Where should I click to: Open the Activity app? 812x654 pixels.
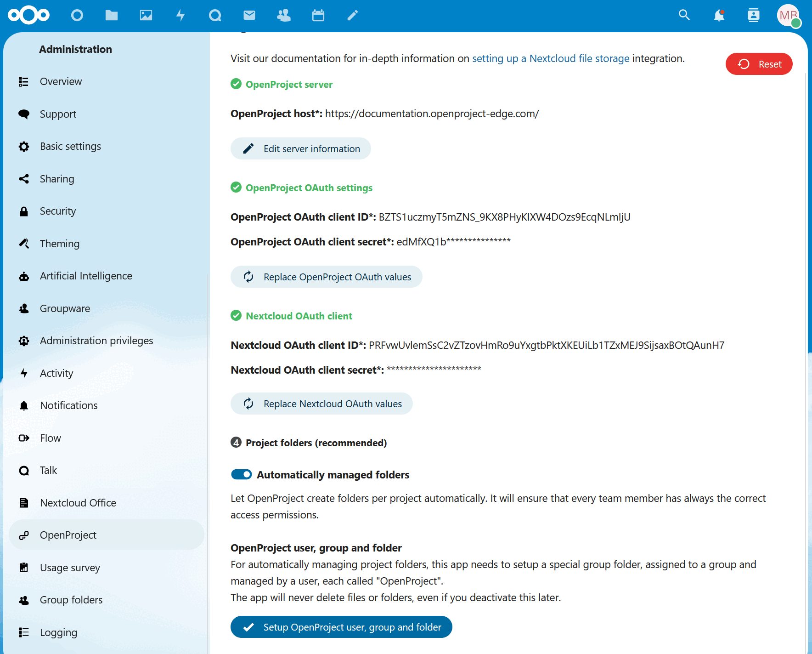[x=181, y=15]
